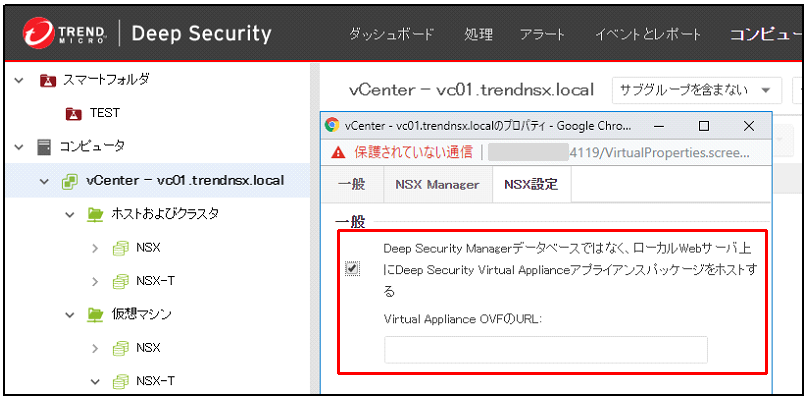
Task: Close the vCenter properties window
Action: (749, 126)
